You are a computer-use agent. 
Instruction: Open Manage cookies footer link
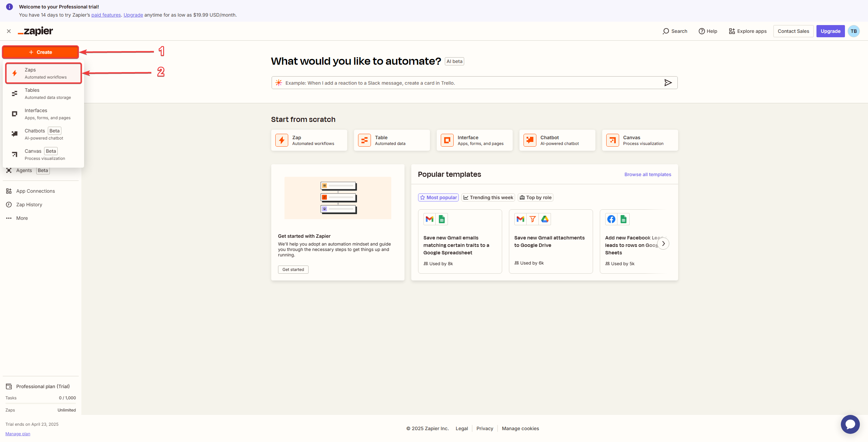[x=520, y=428]
